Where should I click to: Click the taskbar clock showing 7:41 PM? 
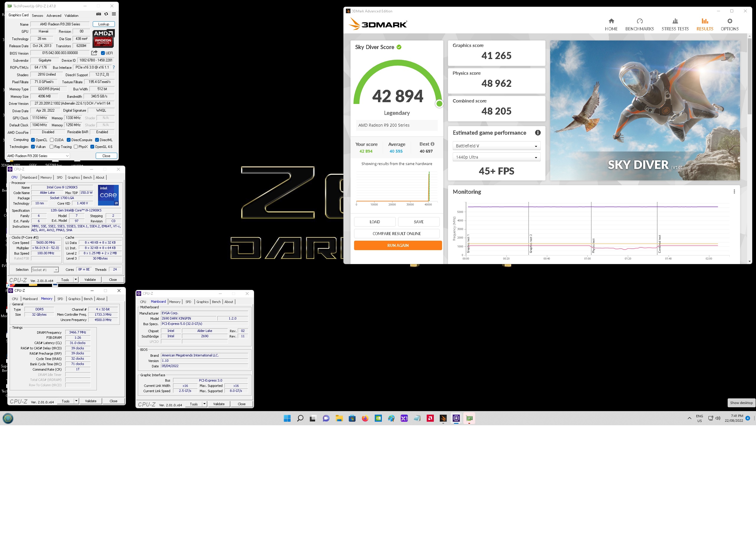pyautogui.click(x=734, y=418)
